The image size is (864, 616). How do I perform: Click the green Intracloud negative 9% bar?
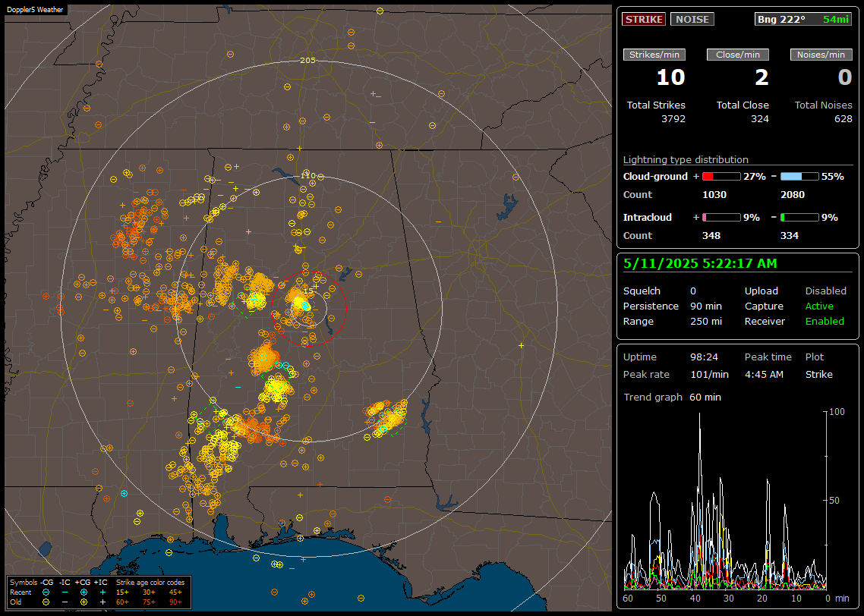(799, 218)
